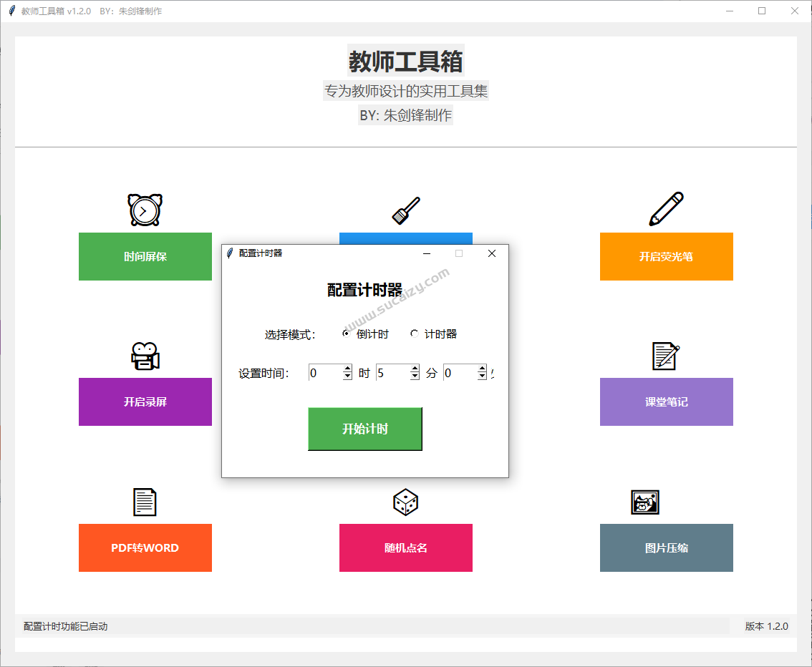Select the pencil icon above 开启荧光笔

(666, 208)
